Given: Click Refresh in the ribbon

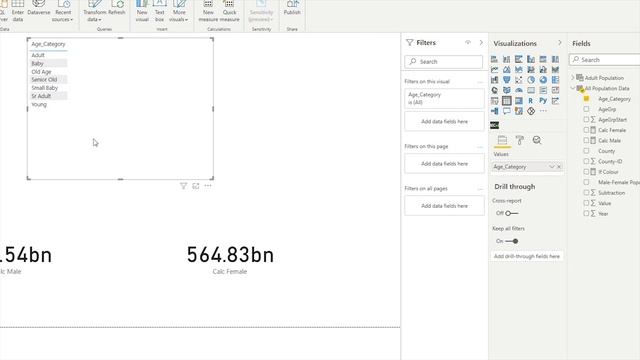Looking at the screenshot, I should point(117,8).
